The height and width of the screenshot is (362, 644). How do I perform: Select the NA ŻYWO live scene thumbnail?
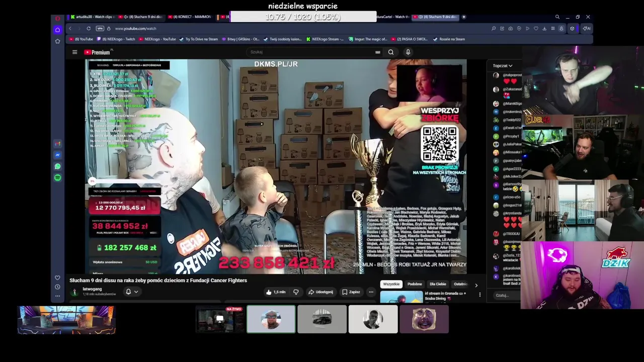(219, 319)
